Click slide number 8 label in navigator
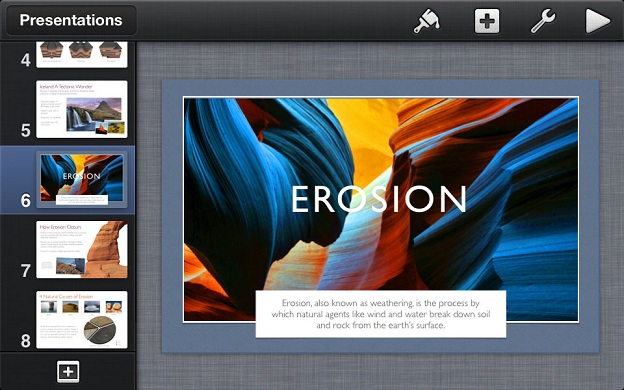624x390 pixels. (x=25, y=341)
